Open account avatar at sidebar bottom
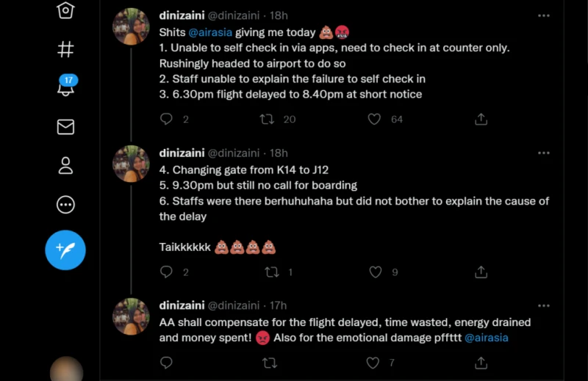Viewport: 588px width, 381px height. coord(65,369)
